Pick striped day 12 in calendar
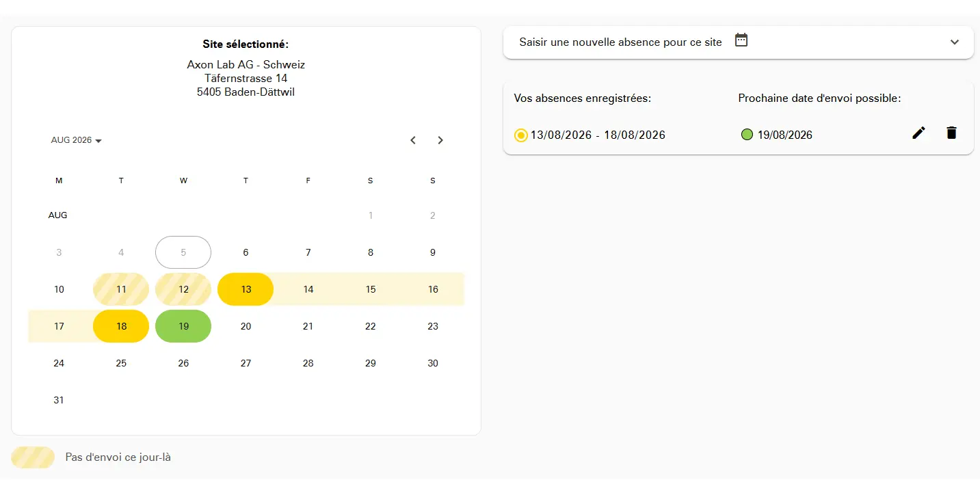The image size is (980, 480). tap(183, 289)
